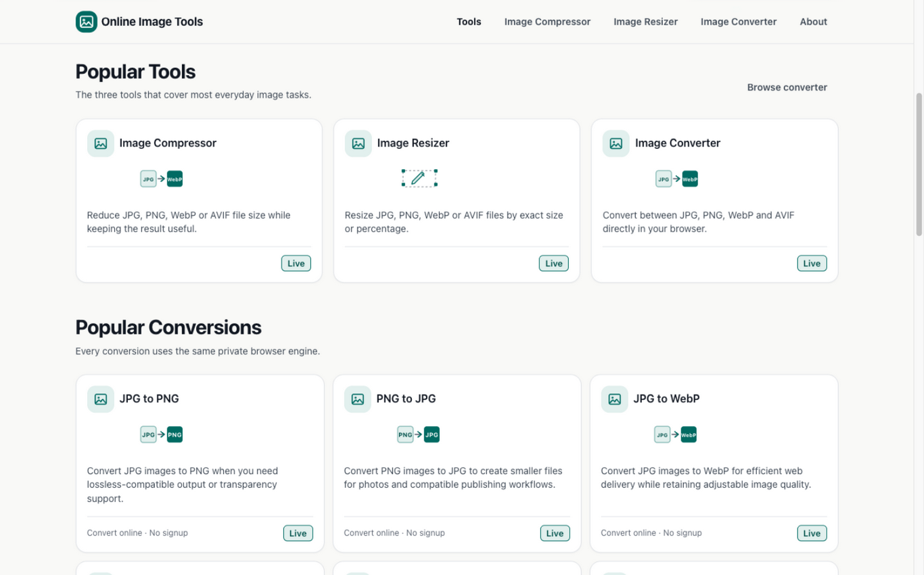Open Image Converter from the top navigation
Image resolution: width=924 pixels, height=575 pixels.
[x=739, y=22]
